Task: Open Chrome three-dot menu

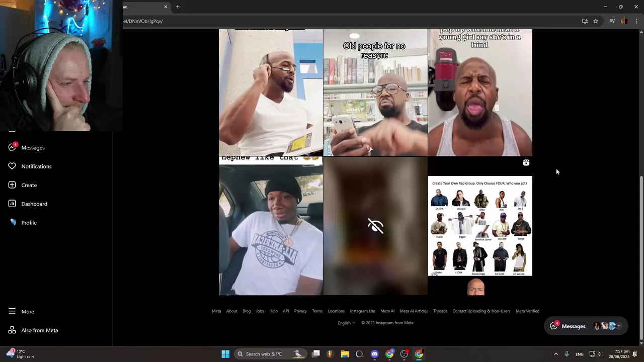Action: click(x=636, y=21)
